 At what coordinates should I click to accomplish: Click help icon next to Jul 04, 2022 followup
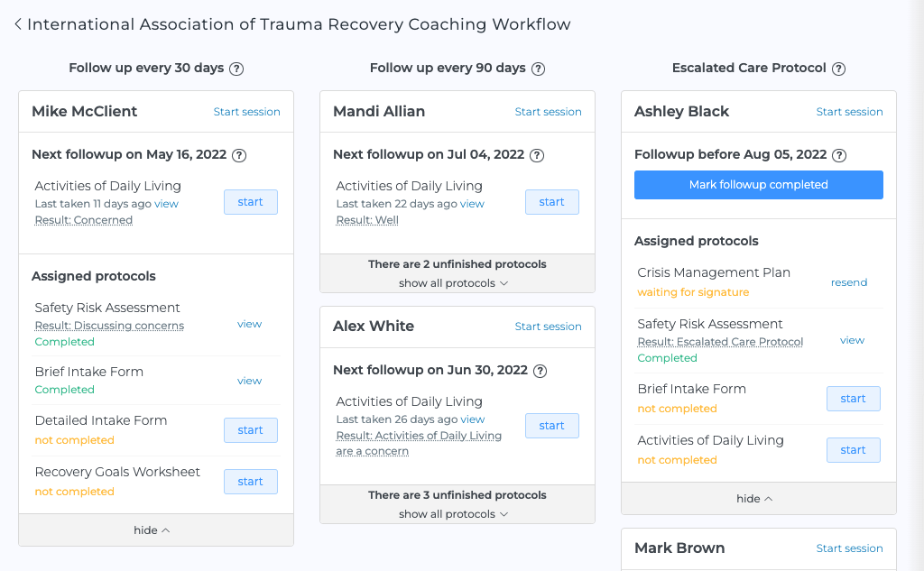537,155
